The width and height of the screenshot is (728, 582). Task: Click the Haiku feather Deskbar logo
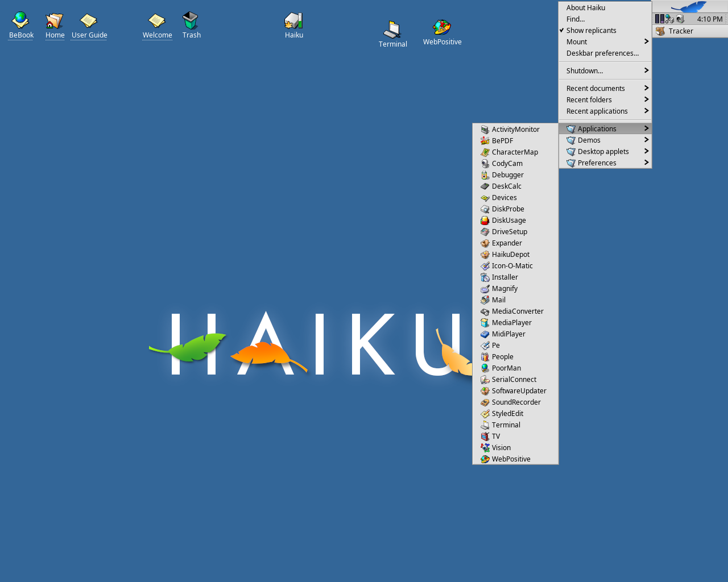tap(689, 7)
